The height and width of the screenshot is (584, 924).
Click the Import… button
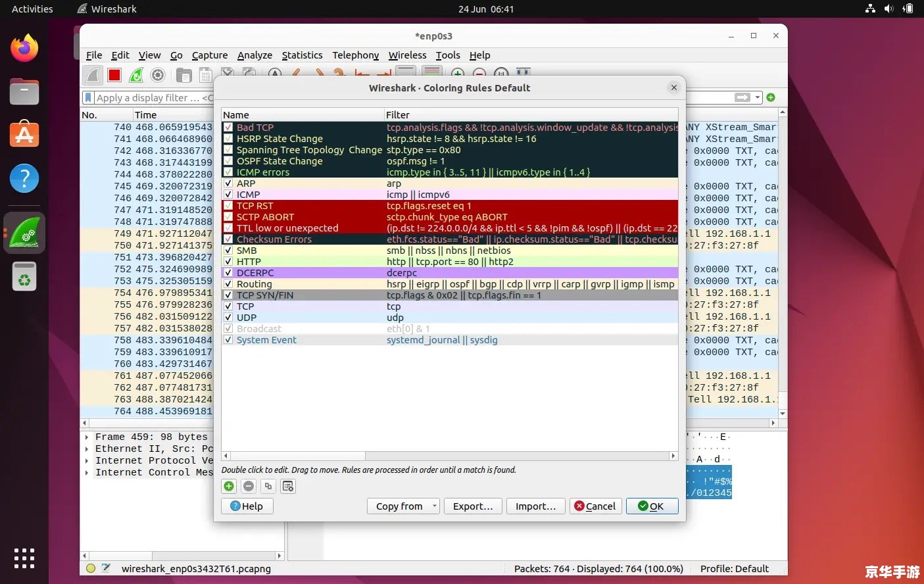(535, 506)
